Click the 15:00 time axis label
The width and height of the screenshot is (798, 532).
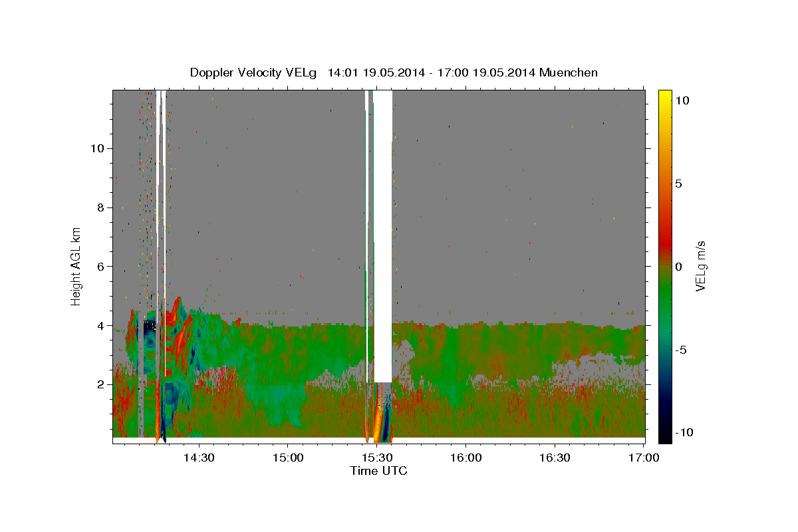288,458
